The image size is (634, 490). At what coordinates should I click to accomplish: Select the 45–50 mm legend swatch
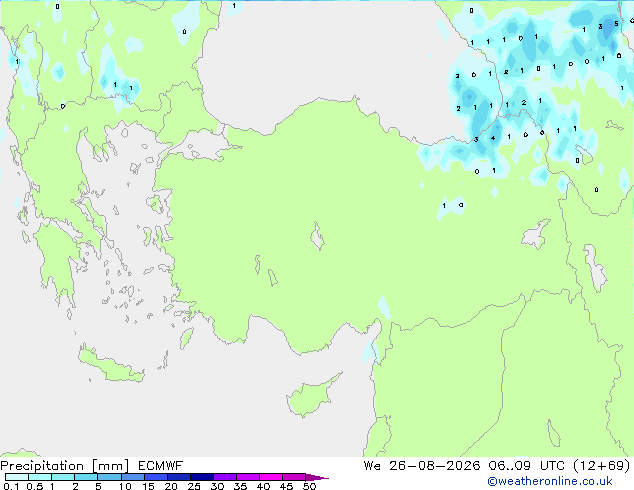click(294, 477)
